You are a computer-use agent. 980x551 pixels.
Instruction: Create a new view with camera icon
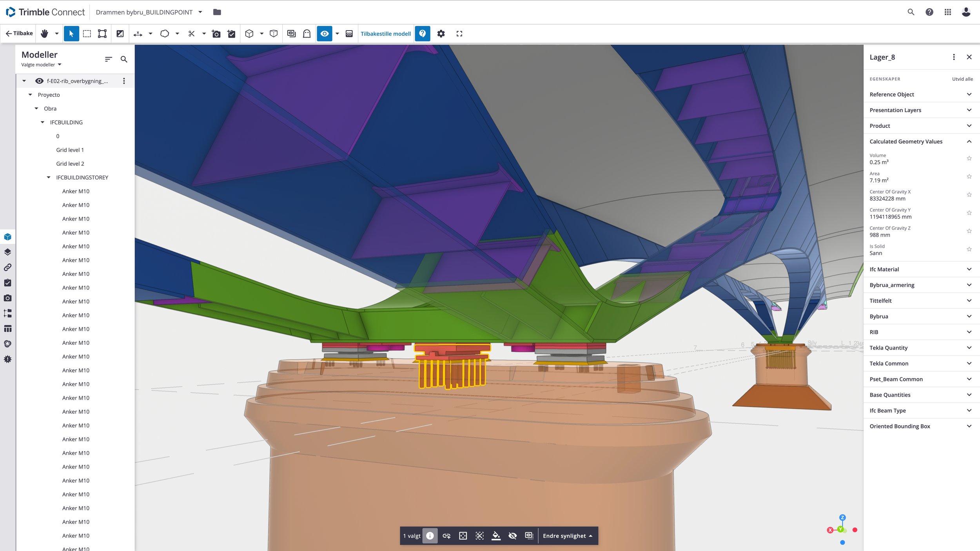click(x=216, y=34)
